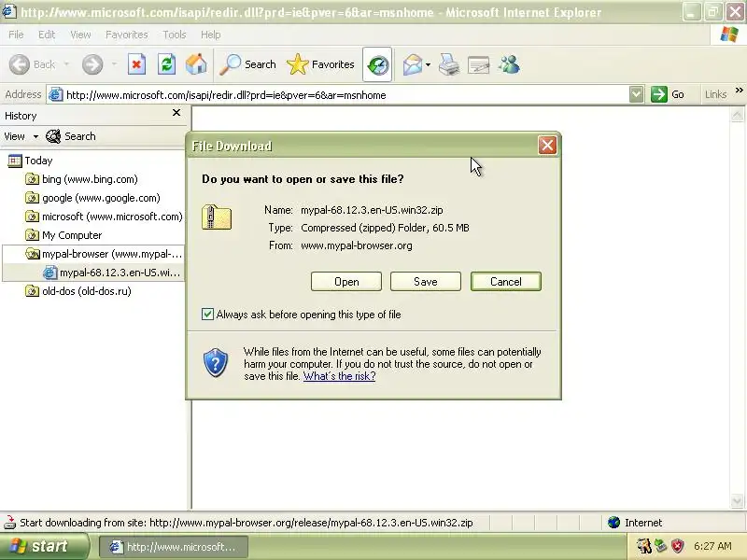Viewport: 747px width, 560px height.
Task: Close the File Download dialog
Action: pos(547,146)
